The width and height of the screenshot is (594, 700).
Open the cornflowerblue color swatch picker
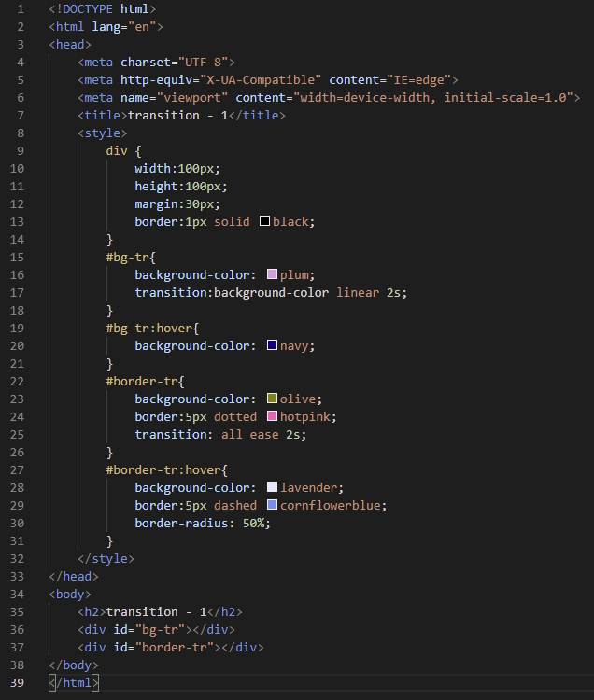(272, 505)
